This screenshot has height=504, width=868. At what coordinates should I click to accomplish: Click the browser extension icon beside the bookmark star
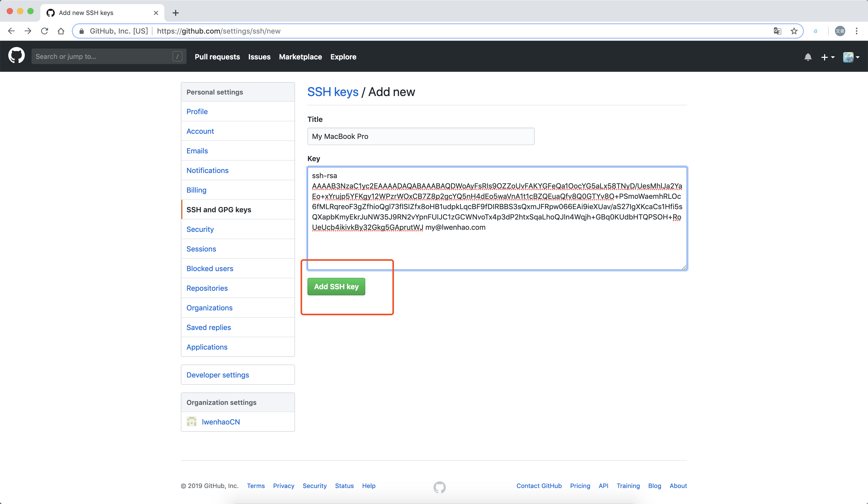815,31
